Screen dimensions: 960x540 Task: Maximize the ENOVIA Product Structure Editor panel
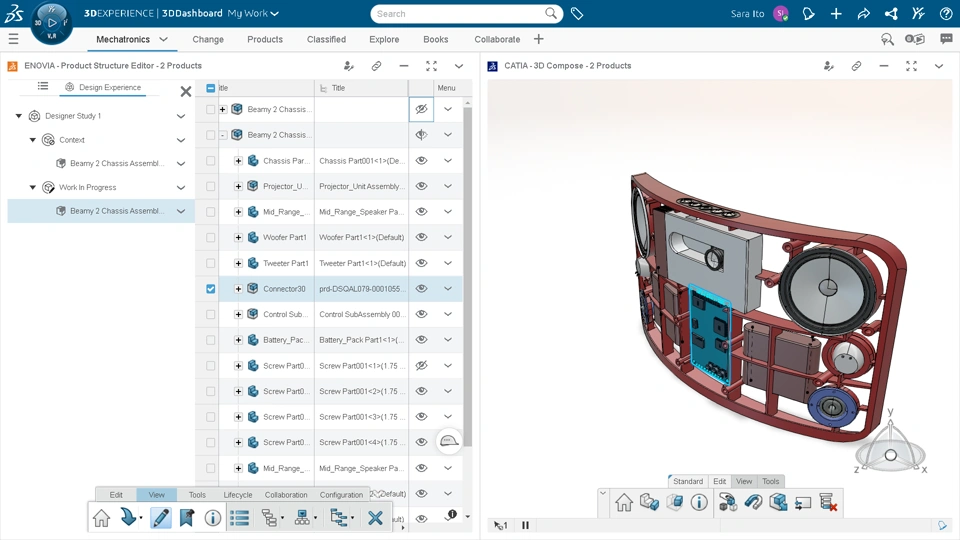pyautogui.click(x=431, y=66)
